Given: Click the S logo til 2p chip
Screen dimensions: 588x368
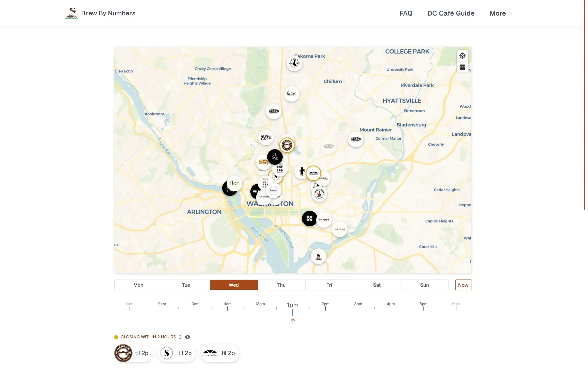Looking at the screenshot, I should point(177,353).
